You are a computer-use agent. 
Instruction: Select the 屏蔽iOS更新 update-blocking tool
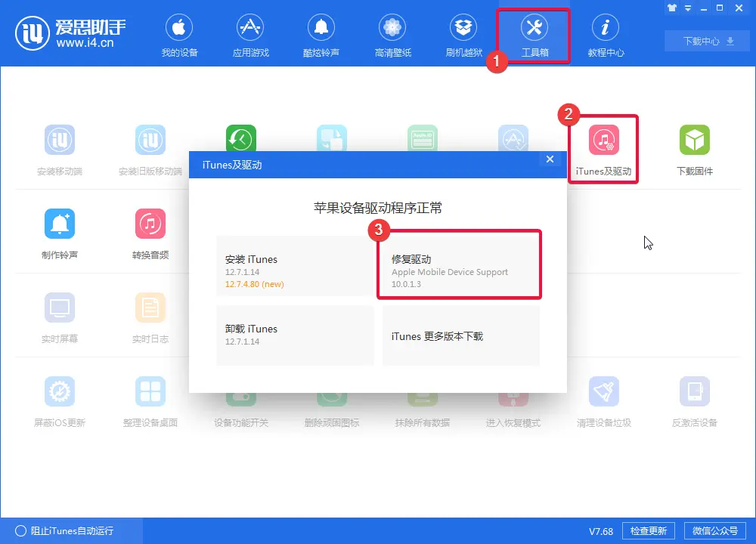[x=60, y=400]
